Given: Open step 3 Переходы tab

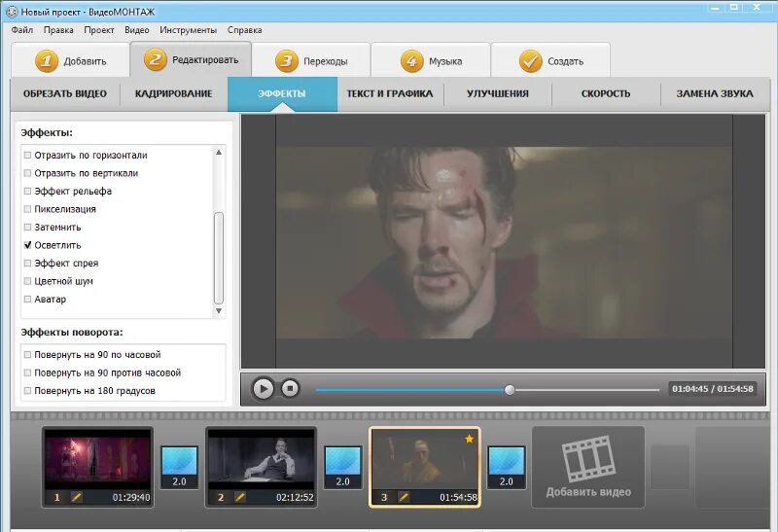Looking at the screenshot, I should coord(311,60).
